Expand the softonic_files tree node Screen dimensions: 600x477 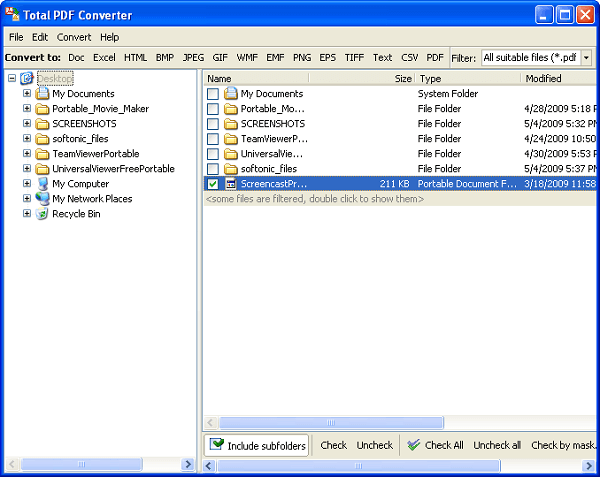point(27,138)
